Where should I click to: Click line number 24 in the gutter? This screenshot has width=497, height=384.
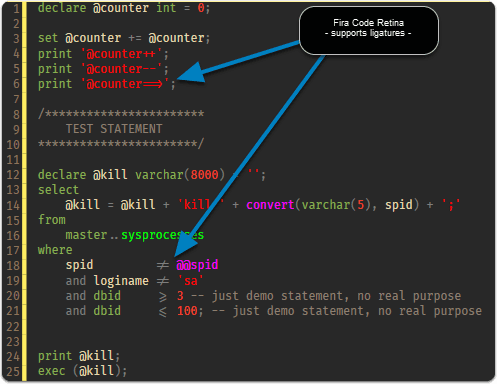tap(13, 356)
